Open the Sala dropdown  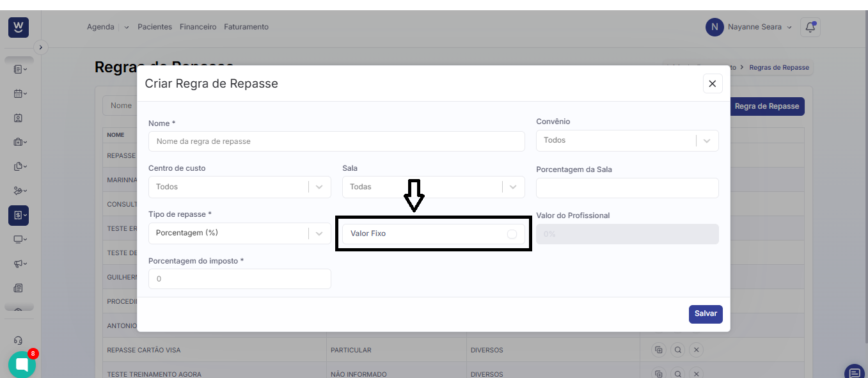(434, 187)
